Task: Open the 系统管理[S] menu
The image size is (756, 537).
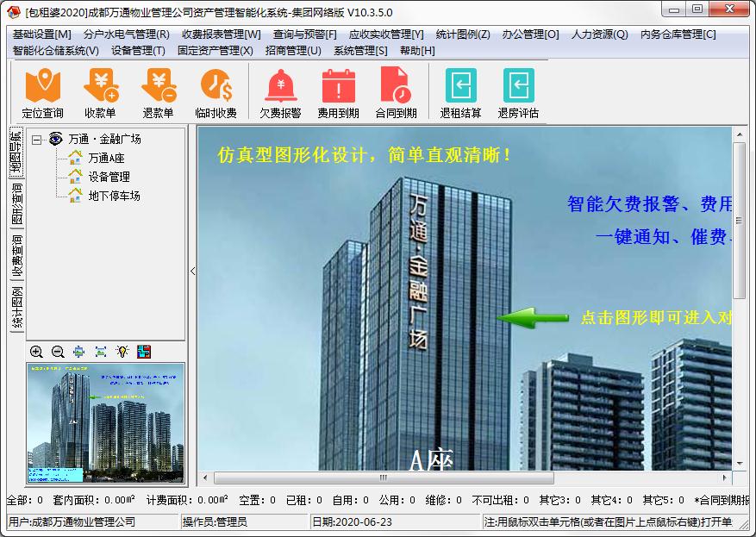Action: (x=360, y=51)
